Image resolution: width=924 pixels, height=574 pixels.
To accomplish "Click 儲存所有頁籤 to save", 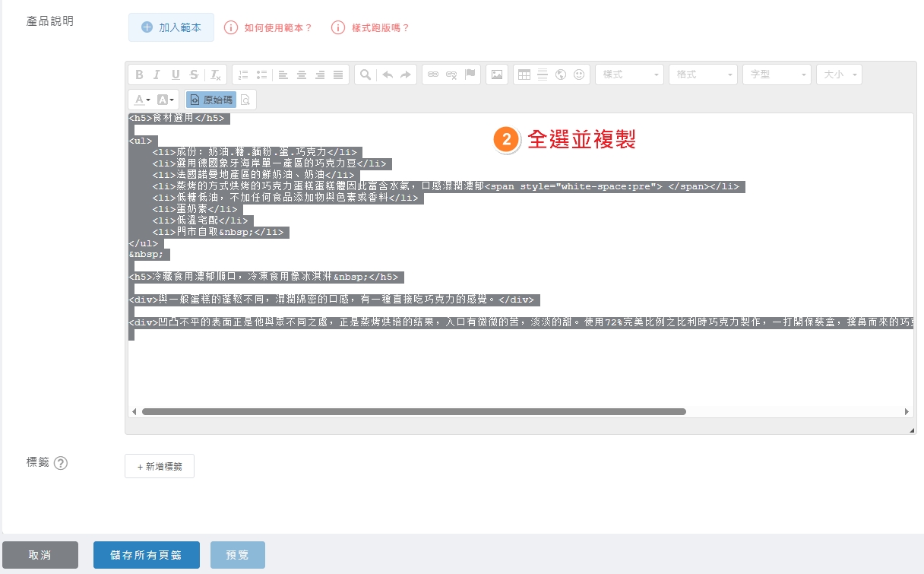I will [147, 555].
